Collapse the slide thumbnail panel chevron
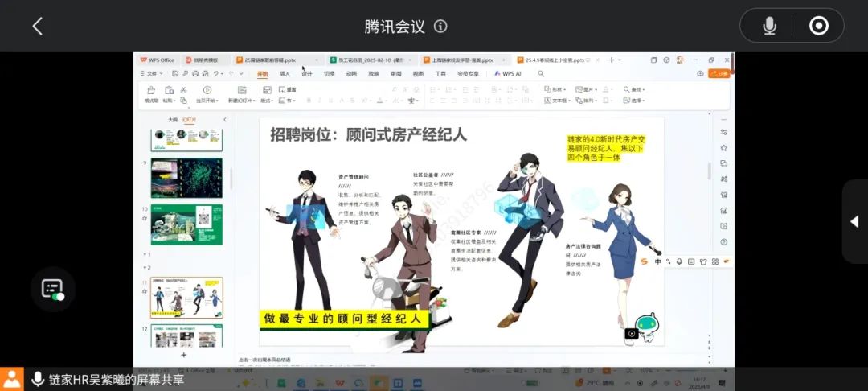The height and width of the screenshot is (391, 868). point(224,120)
